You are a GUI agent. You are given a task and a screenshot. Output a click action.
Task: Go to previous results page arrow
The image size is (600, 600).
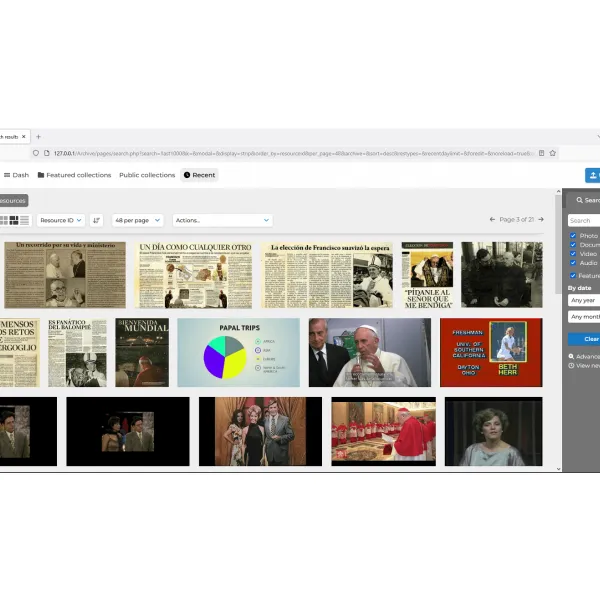point(492,219)
